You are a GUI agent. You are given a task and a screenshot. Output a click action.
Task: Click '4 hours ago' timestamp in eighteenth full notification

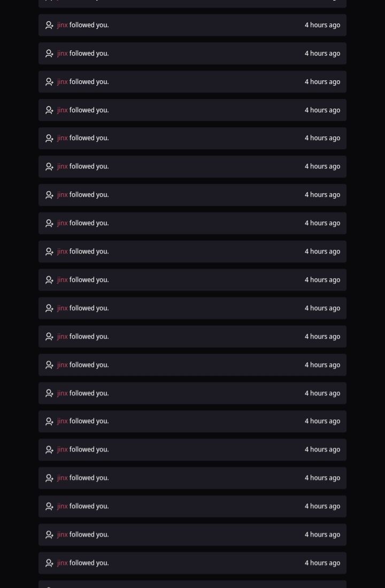322,506
